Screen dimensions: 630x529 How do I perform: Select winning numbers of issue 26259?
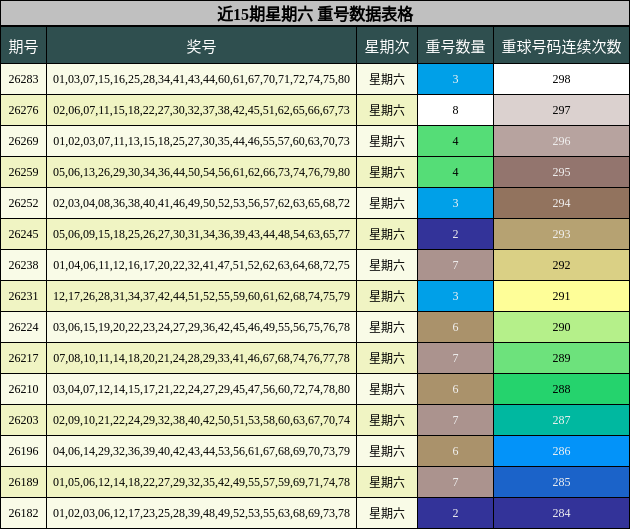pos(201,172)
